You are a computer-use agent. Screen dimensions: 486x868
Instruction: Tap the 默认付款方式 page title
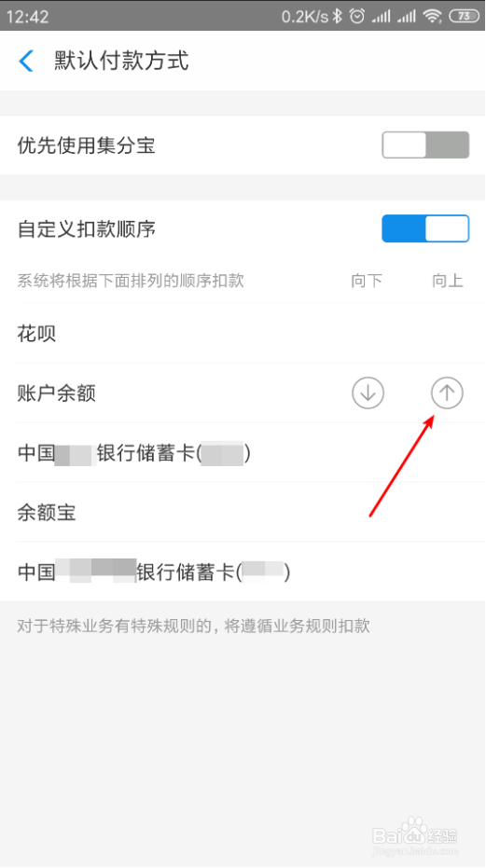click(121, 61)
